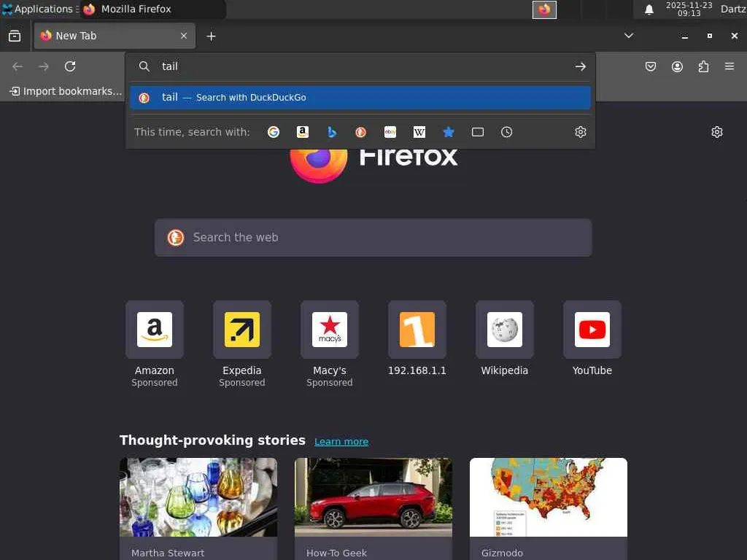Click Import bookmarks button
The width and height of the screenshot is (747, 560).
coord(66,91)
